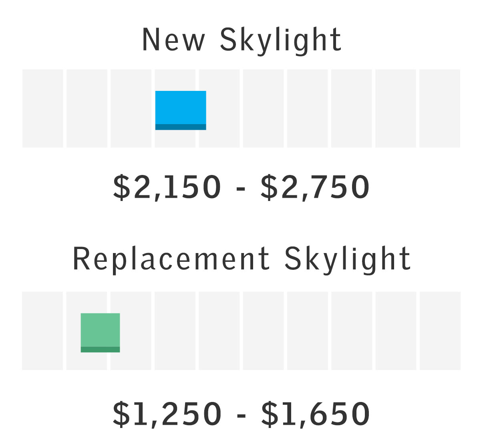
Task: Click the $2,150 - $2,750 price range
Action: (x=241, y=187)
